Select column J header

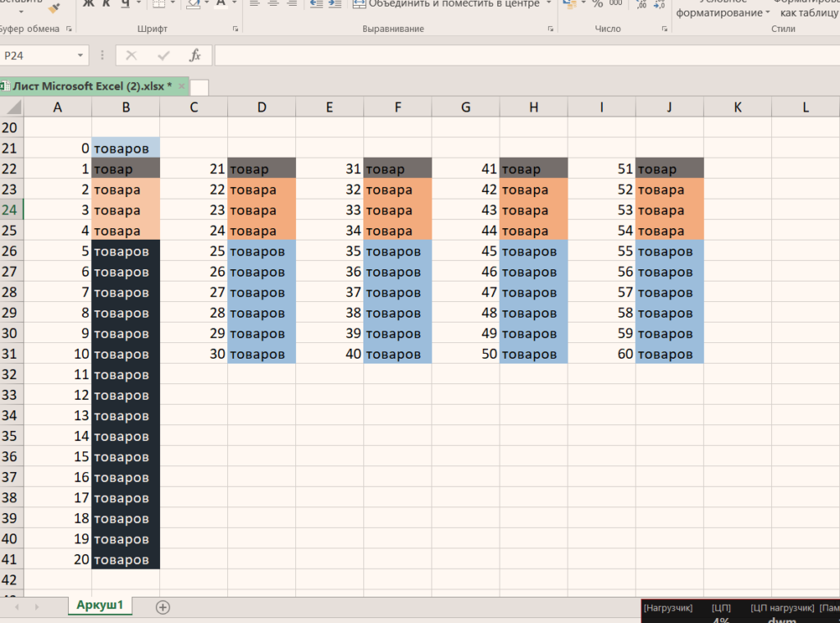[669, 108]
